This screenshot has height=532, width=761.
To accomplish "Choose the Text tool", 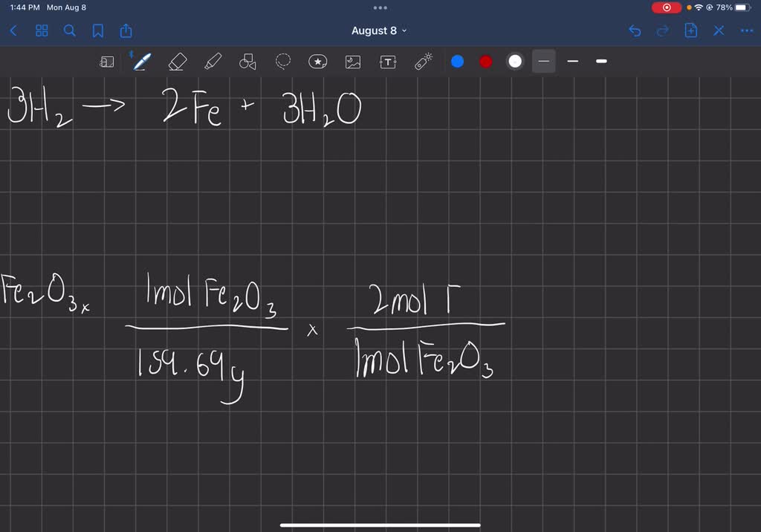I will [388, 62].
